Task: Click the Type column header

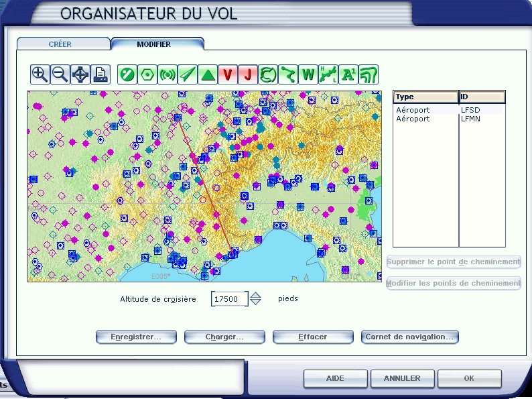Action: click(426, 97)
